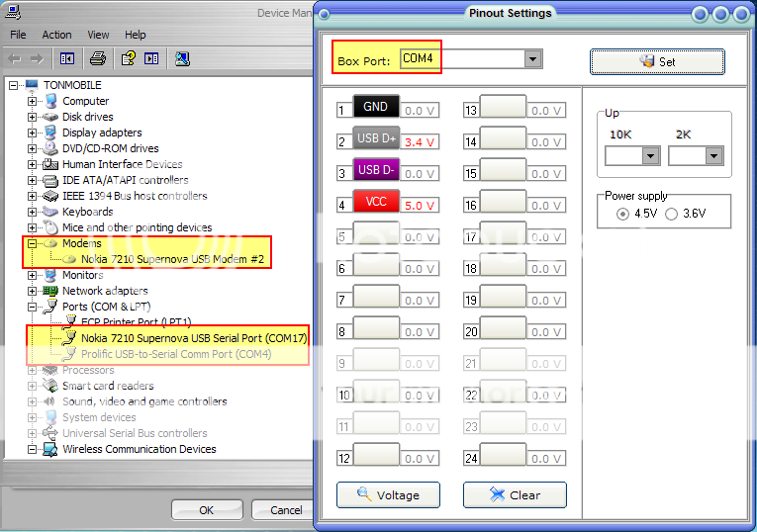Click the empty pin 12 assignment button
The width and height of the screenshot is (757, 532).
pyautogui.click(x=376, y=454)
